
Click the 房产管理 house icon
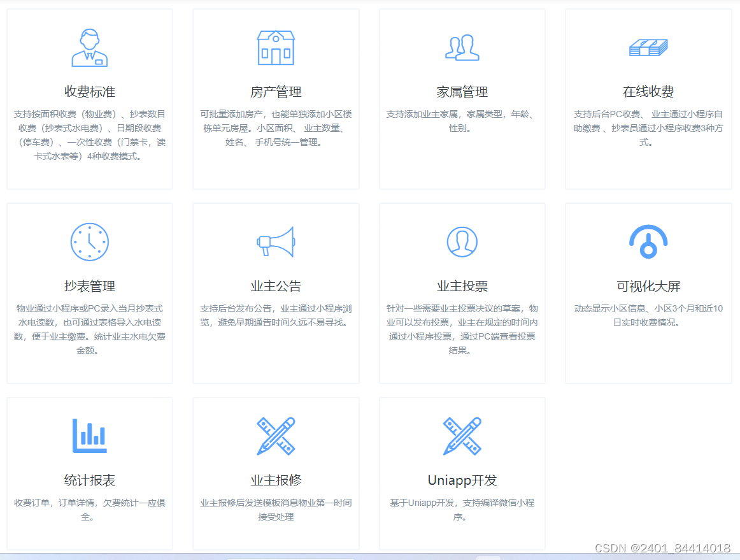coord(276,47)
